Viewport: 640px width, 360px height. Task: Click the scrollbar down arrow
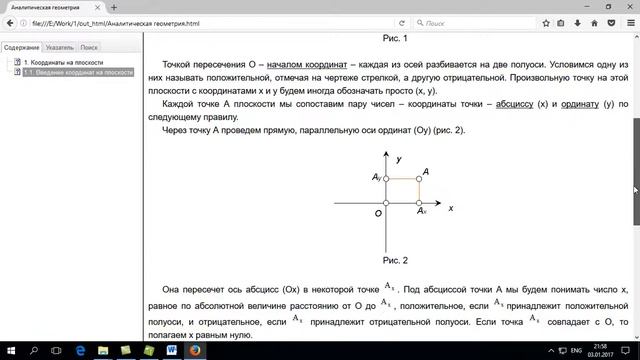point(636,337)
